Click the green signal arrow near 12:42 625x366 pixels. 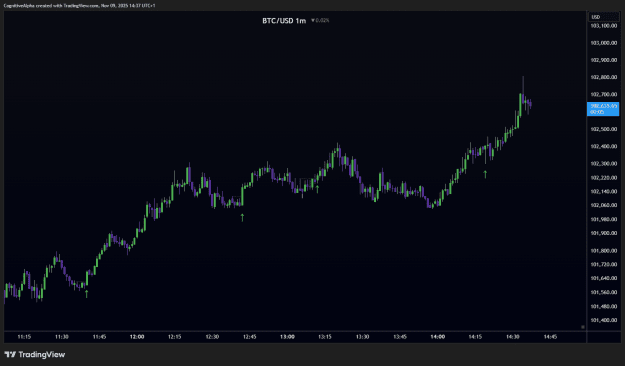pyautogui.click(x=242, y=217)
